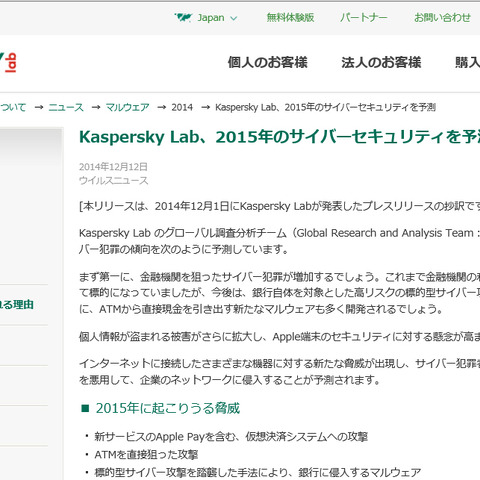Open the 購入 purchase menu

tap(467, 62)
